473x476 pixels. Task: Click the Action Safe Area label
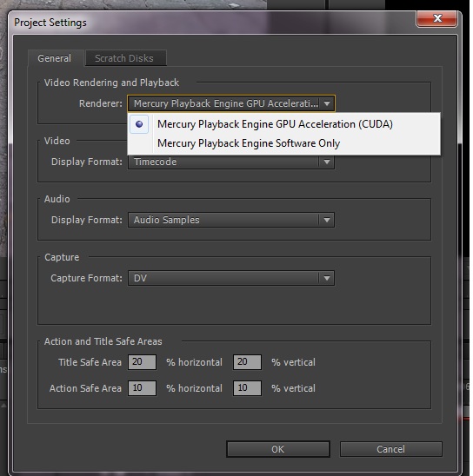(85, 388)
